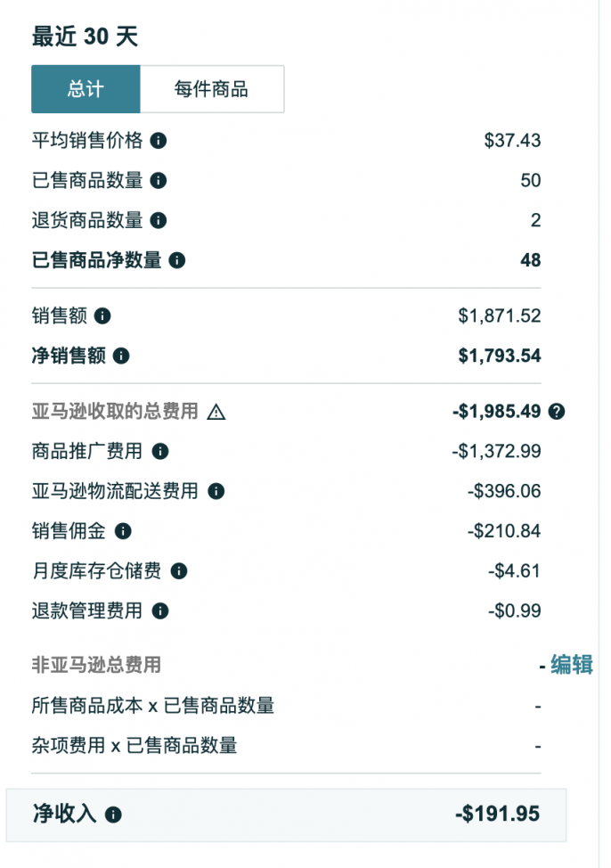Switch to the 总计 tab
Image resolution: width=611 pixels, height=868 pixels.
click(x=86, y=89)
